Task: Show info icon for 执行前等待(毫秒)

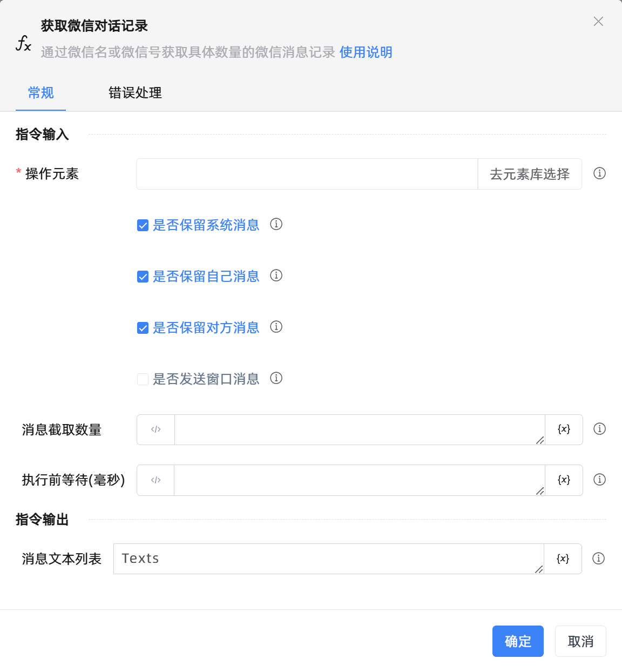Action: click(599, 480)
